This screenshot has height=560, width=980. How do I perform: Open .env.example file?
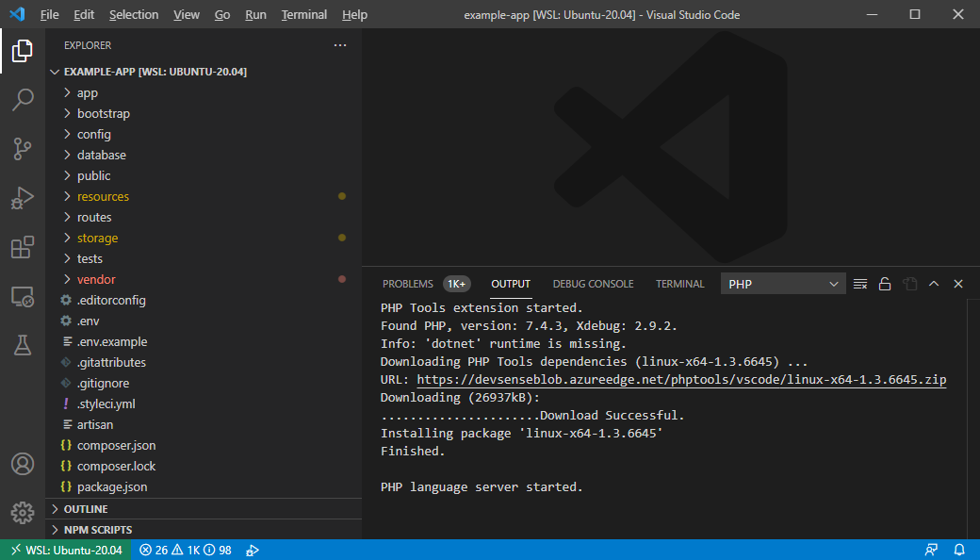point(204,342)
